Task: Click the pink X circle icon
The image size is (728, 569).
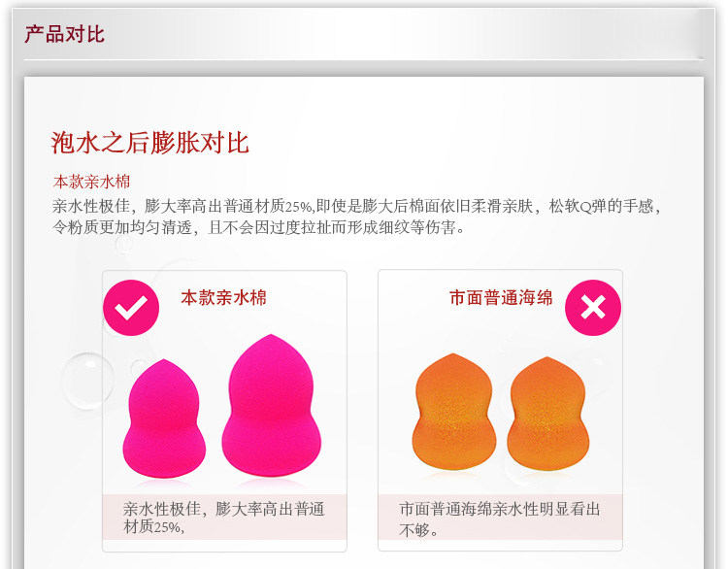Action: pos(593,308)
